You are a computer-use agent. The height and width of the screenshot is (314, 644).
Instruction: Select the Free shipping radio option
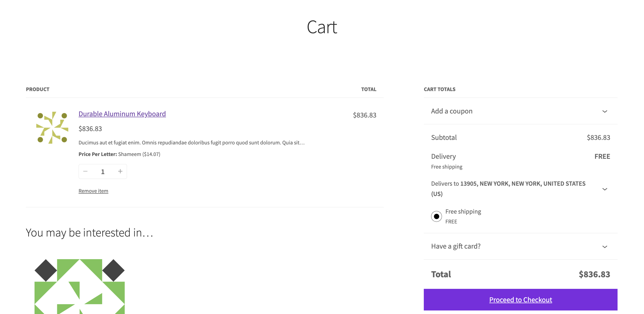436,216
